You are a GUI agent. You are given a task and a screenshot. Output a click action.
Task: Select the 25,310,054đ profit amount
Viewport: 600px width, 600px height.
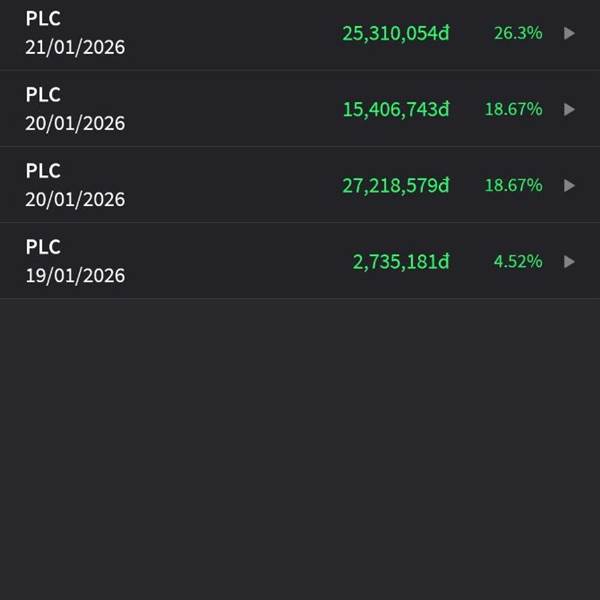(396, 34)
